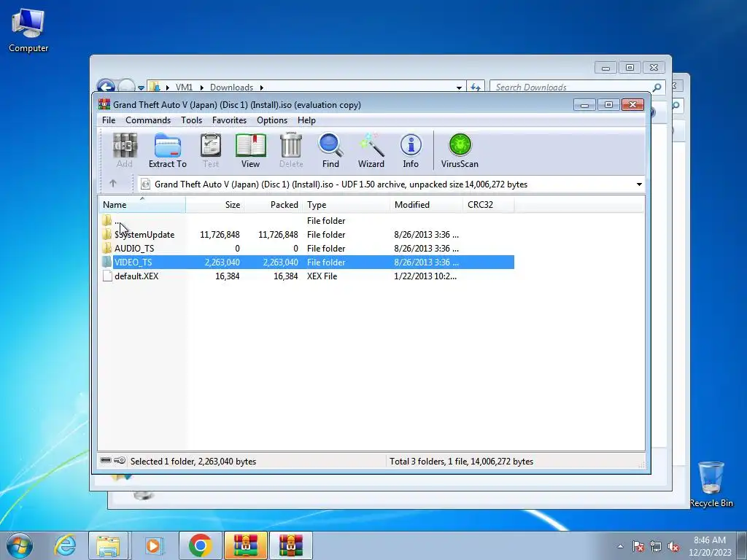Open the Computer desktop icon
This screenshot has height=560, width=747.
coord(28,31)
